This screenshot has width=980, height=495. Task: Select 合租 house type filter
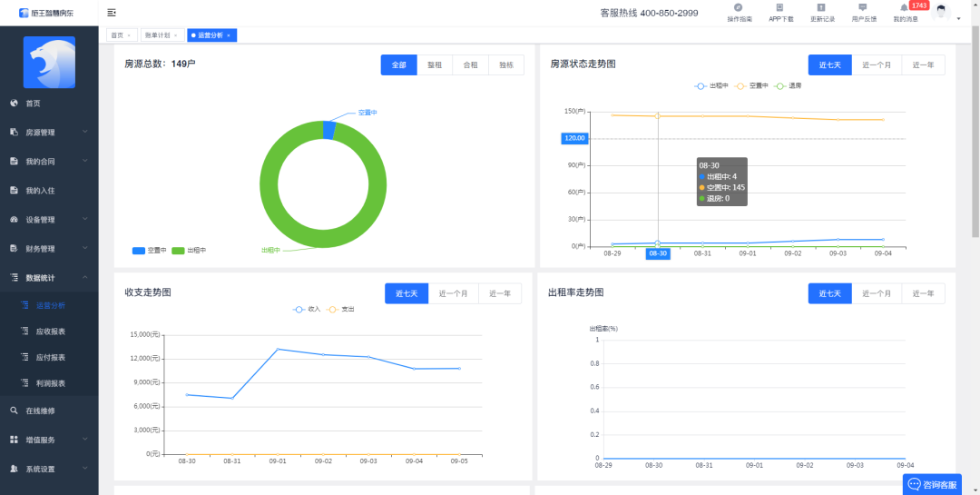pyautogui.click(x=470, y=65)
